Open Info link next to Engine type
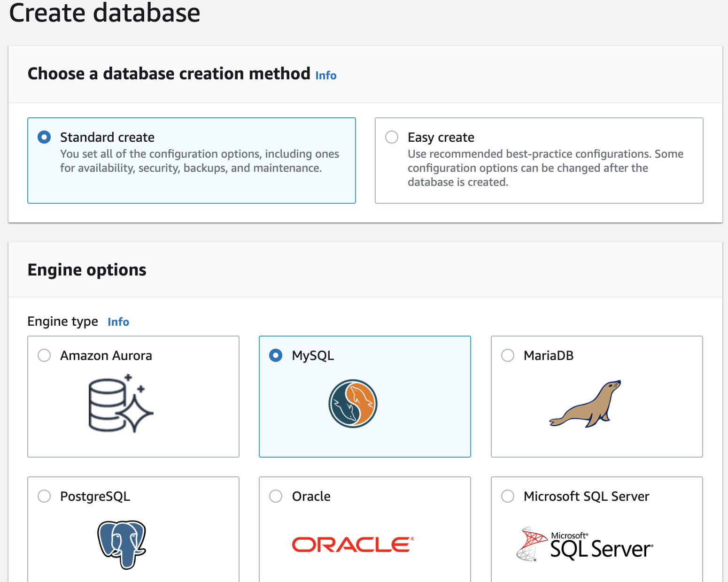 118,322
